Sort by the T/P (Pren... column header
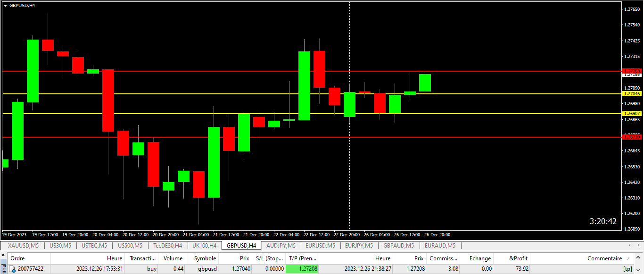 pos(302,258)
